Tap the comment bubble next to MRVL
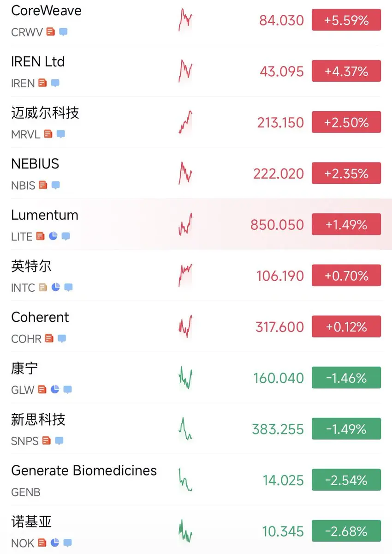The image size is (392, 554). pos(61,134)
